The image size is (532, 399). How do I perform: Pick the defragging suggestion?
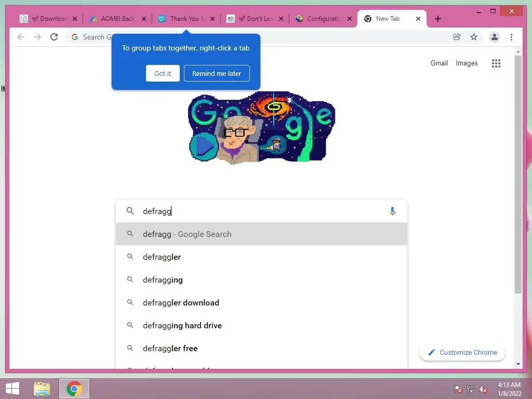click(261, 280)
